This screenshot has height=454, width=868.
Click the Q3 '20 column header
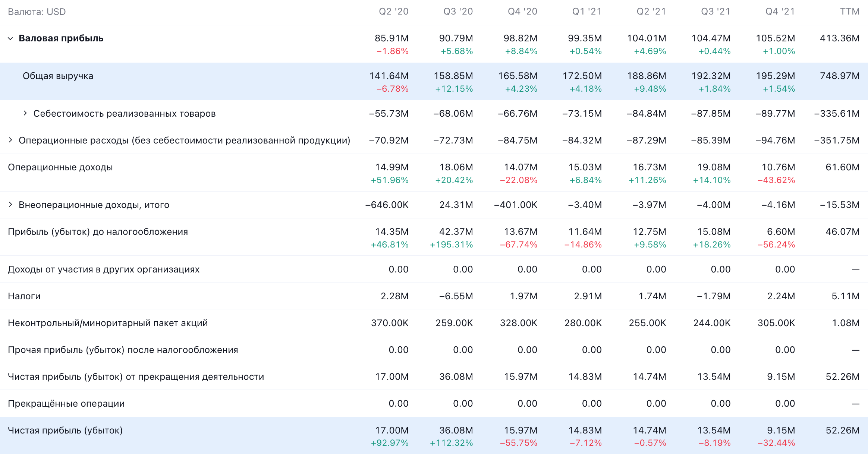coord(458,12)
